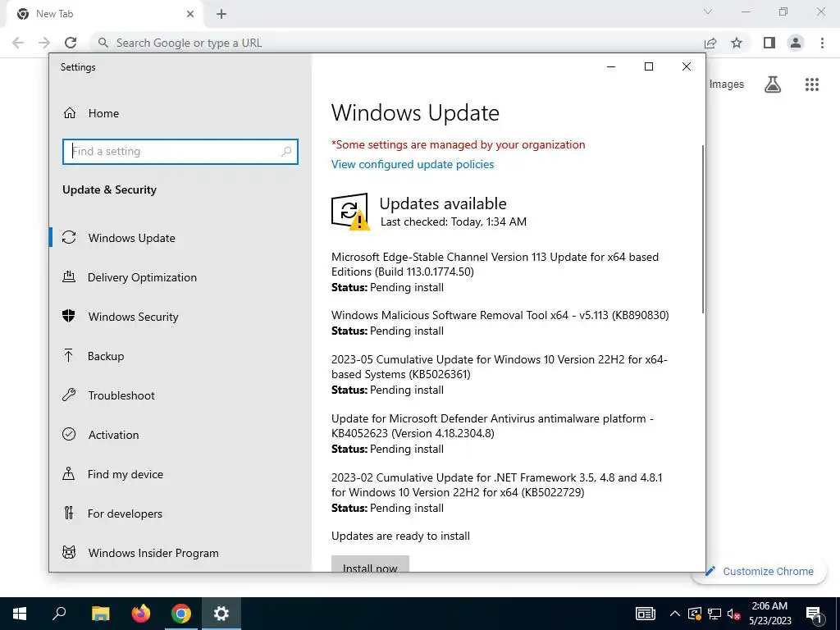
Task: Click the Activation checkmark circle icon
Action: point(69,435)
